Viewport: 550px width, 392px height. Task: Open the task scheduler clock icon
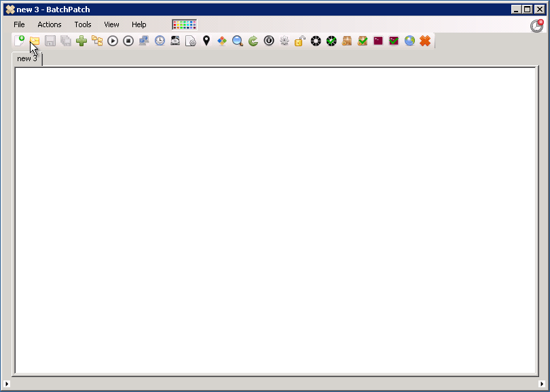pyautogui.click(x=158, y=41)
